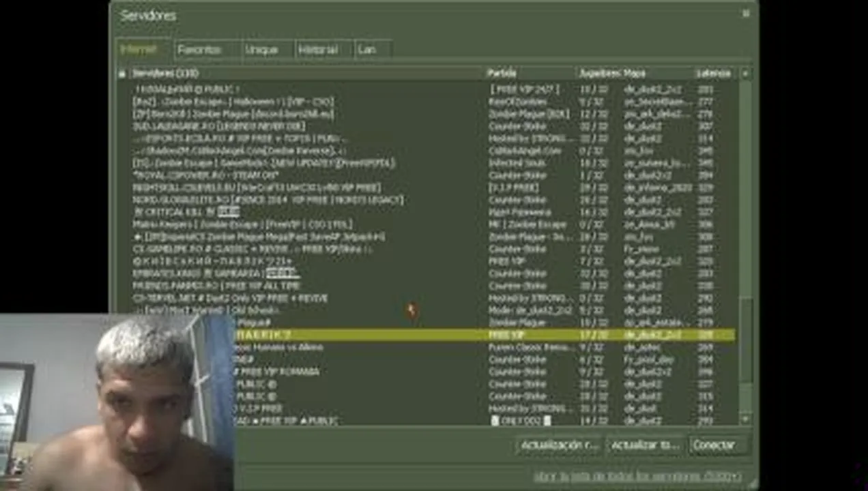The height and width of the screenshot is (491, 868).
Task: Click the CsBlackAngel.Com partida cell
Action: click(524, 151)
